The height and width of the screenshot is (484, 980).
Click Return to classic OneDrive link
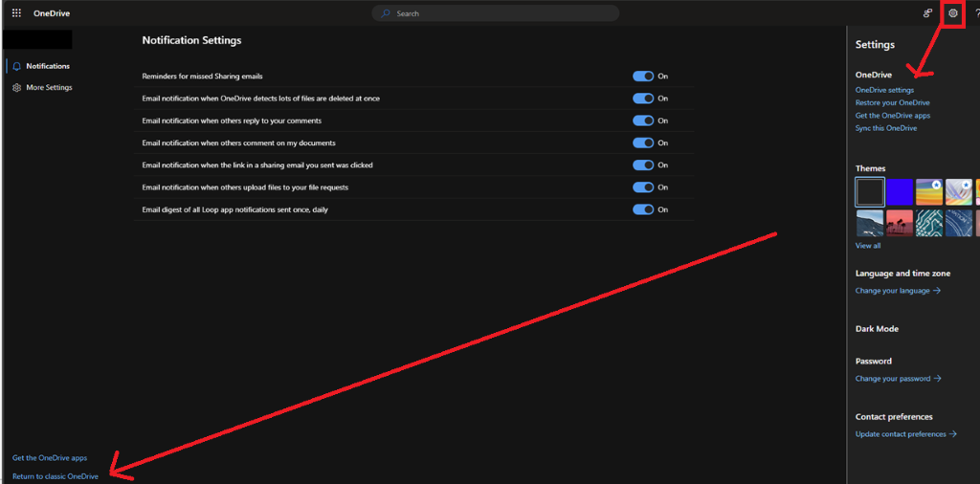[56, 476]
